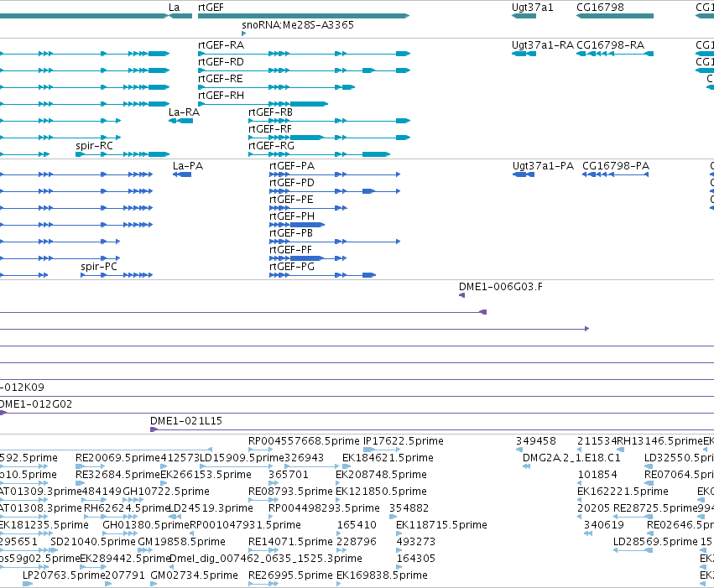Open EST RE08793.5prime
The width and height of the screenshot is (714, 588).
290,492
